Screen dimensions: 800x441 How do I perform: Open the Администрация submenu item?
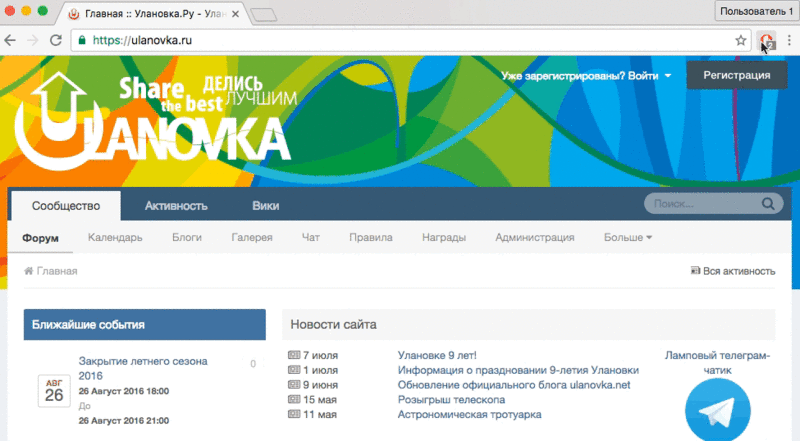[x=535, y=237]
